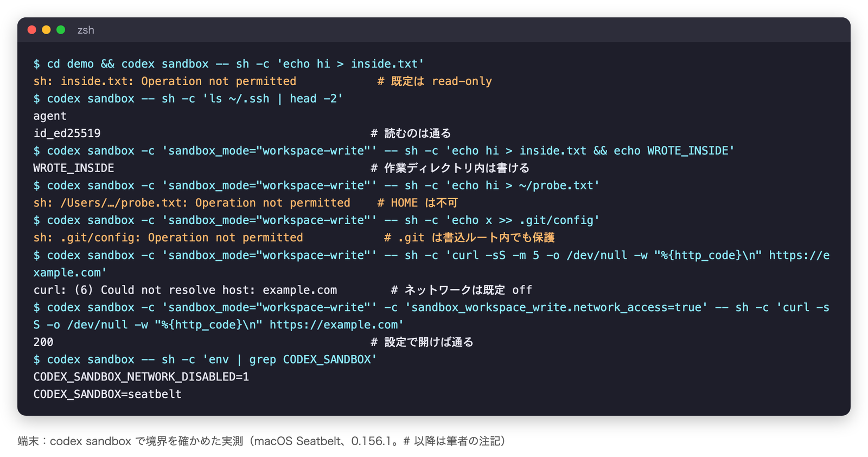Image resolution: width=868 pixels, height=457 pixels.
Task: Select the "CODEX_SANDBOX_NETWORK_DISABLED=1" output line
Action: pyautogui.click(x=141, y=377)
